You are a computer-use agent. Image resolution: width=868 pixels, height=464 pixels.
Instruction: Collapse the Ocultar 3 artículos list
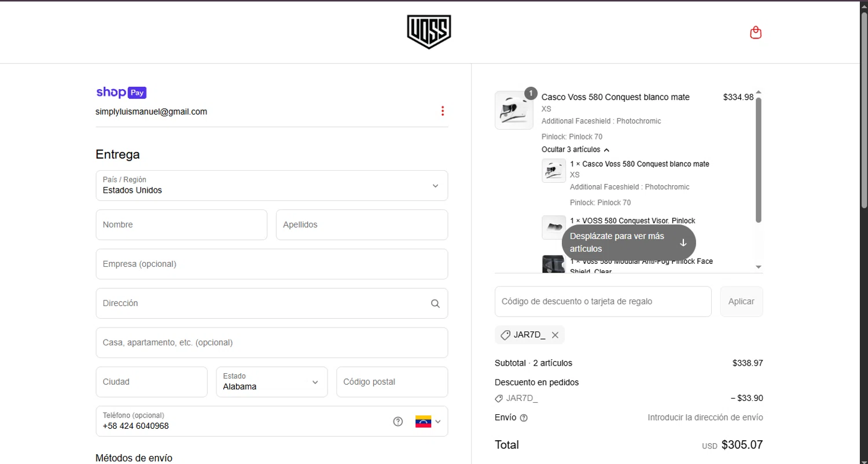click(x=576, y=150)
